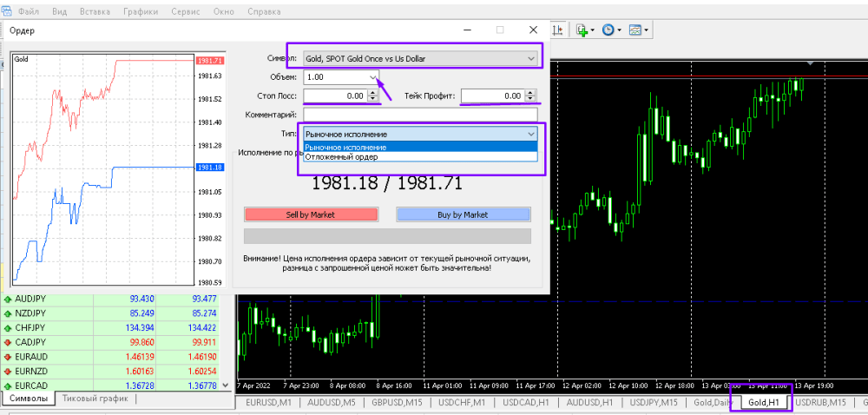Click the Комментарий text field
This screenshot has height=415, width=868.
420,115
